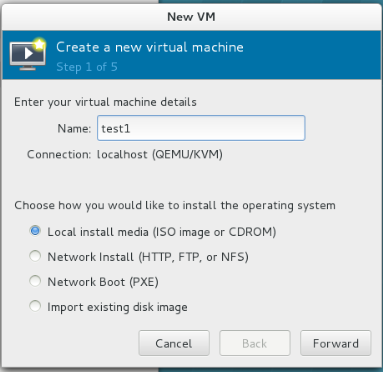The height and width of the screenshot is (372, 383).
Task: Click the New VM title bar
Action: point(191,17)
